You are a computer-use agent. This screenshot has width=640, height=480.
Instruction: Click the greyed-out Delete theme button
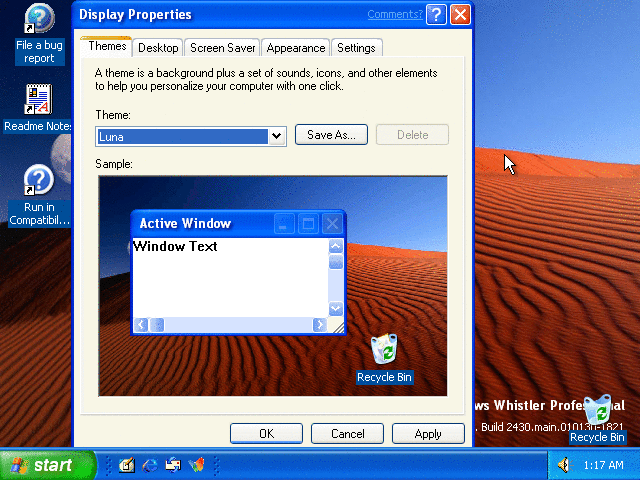click(412, 135)
